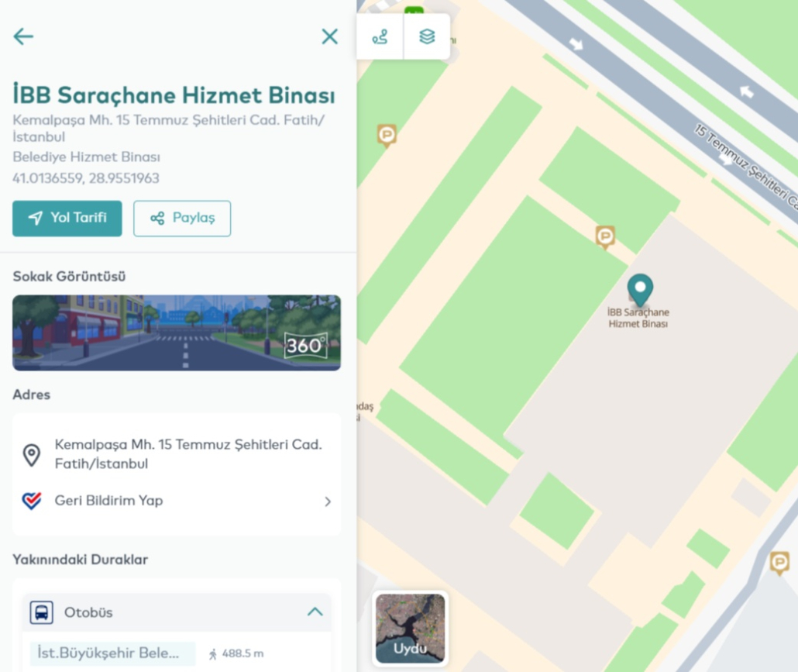Screen dimensions: 798x672
Task: Select the Geri Bildirim Yap row
Action: 177,501
